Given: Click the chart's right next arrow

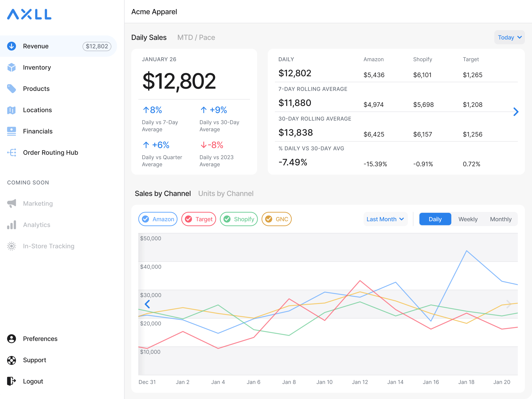Looking at the screenshot, I should 509,304.
